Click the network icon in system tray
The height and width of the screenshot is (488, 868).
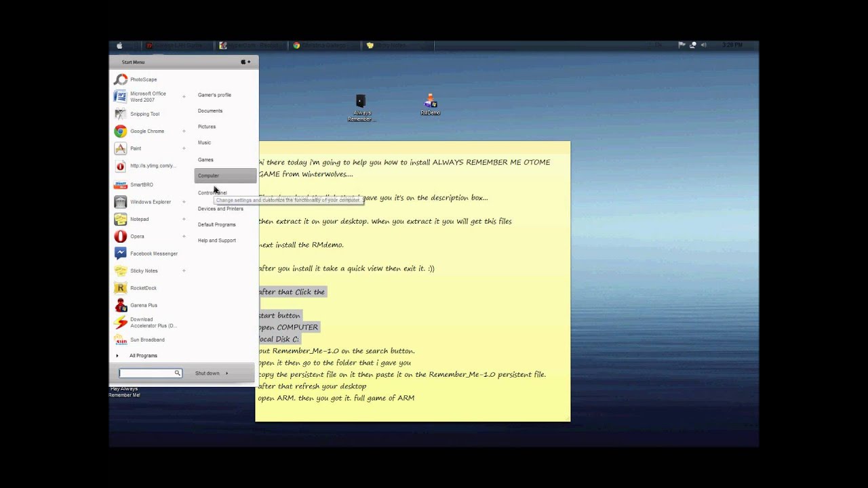point(692,45)
